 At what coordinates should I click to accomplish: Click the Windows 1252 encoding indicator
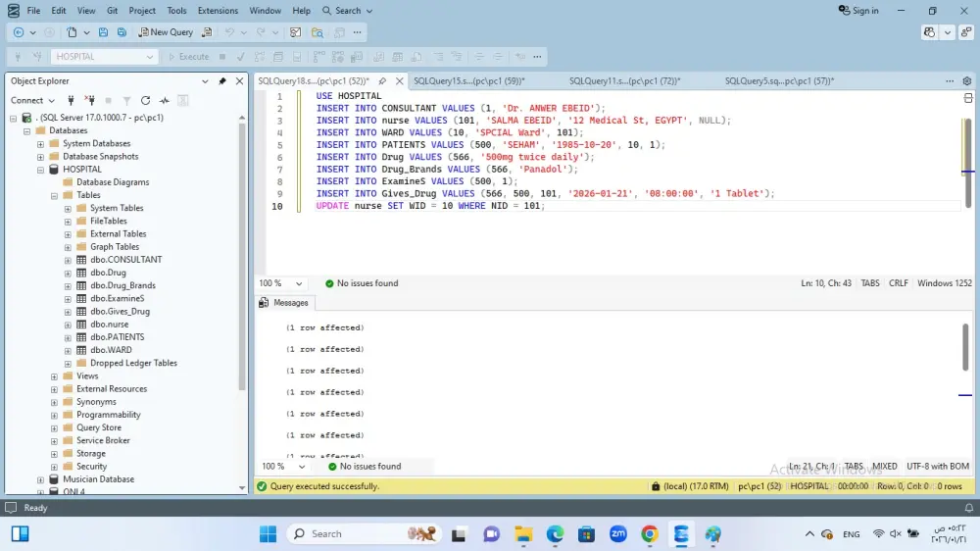945,283
